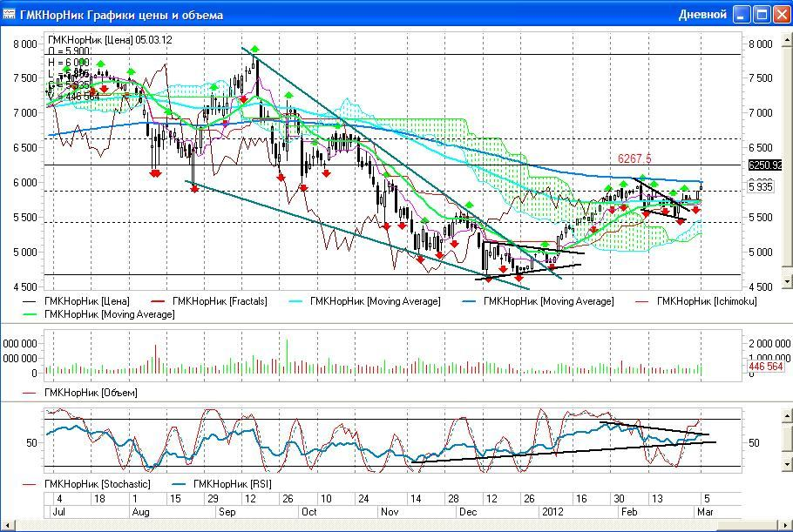Click the Дневной timeframe label in the title bar
793x532 pixels.
coord(702,15)
